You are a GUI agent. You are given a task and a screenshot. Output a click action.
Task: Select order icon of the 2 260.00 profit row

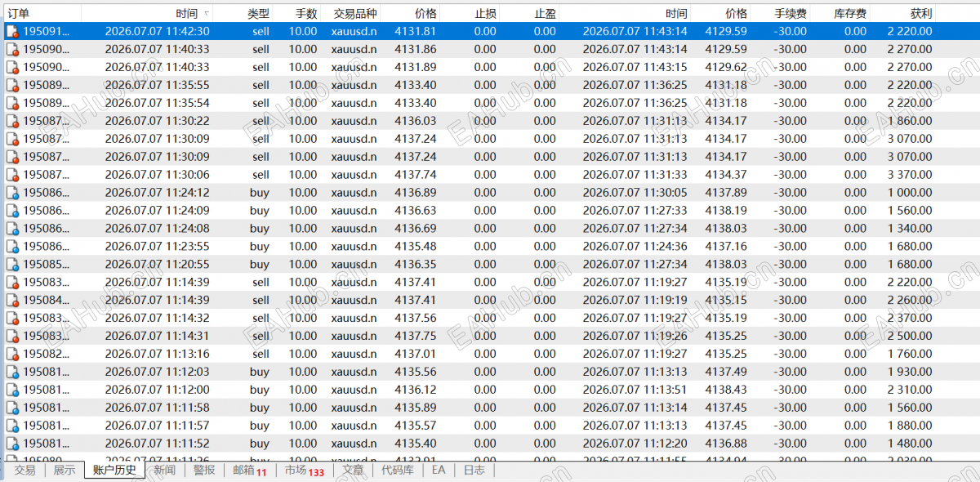click(x=12, y=301)
